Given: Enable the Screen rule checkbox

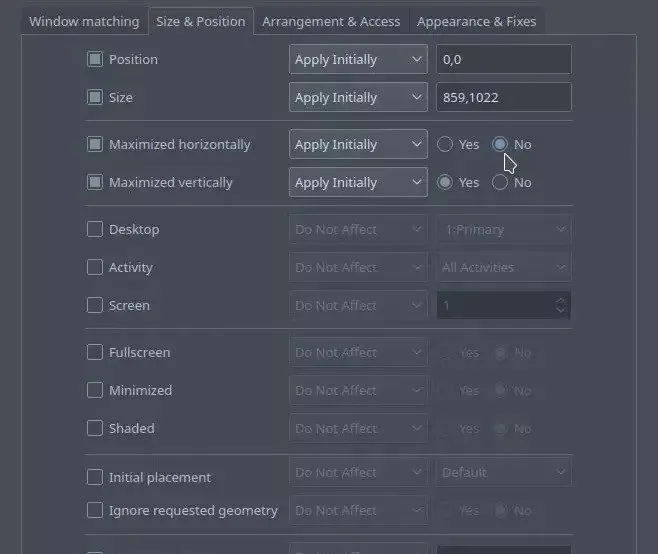Looking at the screenshot, I should [x=95, y=306].
